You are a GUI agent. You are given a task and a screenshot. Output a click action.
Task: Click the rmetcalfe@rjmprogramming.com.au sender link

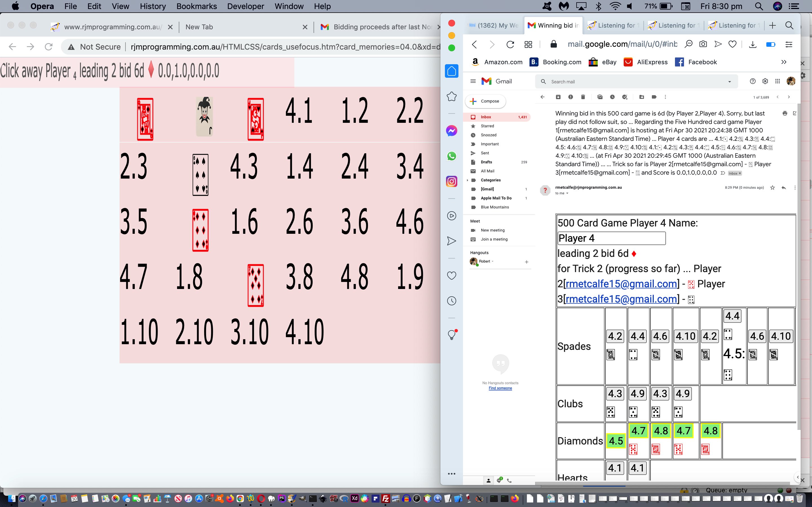click(588, 186)
